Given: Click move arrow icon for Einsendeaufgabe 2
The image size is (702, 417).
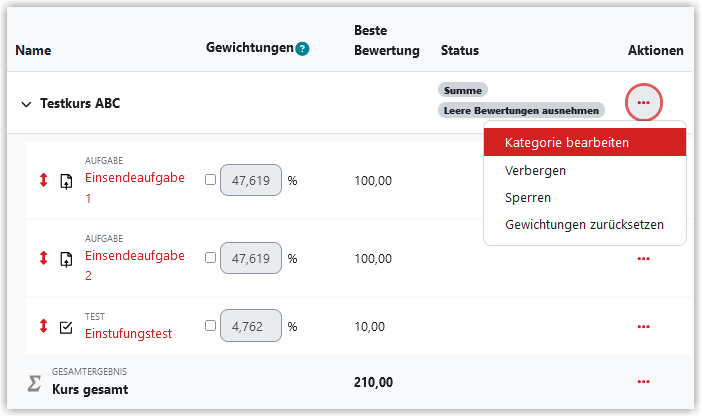Looking at the screenshot, I should click(x=43, y=258).
